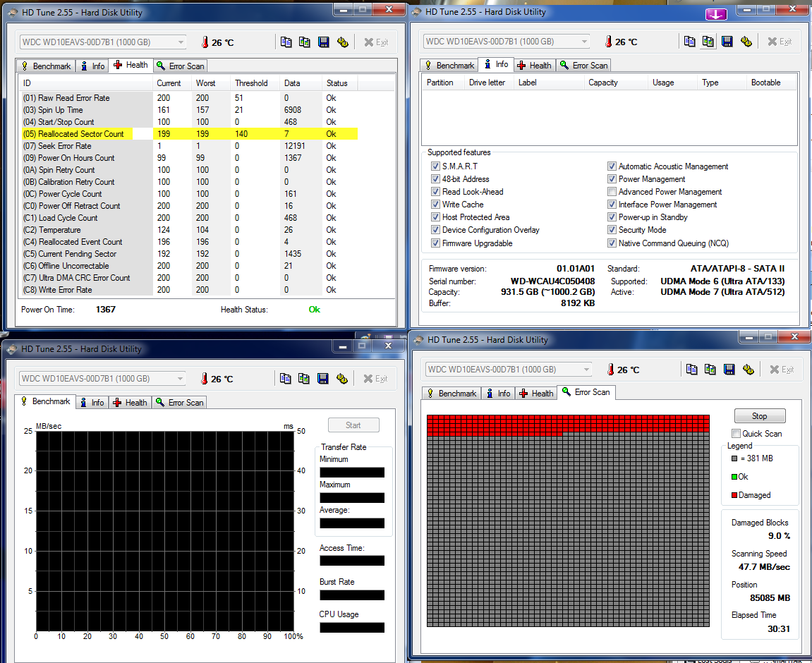812x663 pixels.
Task: Copy info icon in Error Scan window toolbar
Action: click(x=691, y=369)
